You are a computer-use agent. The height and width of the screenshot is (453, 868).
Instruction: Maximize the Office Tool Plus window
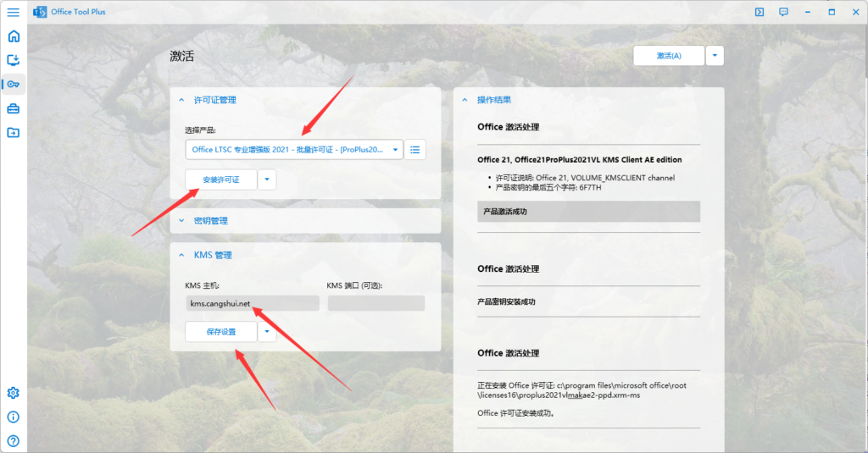pyautogui.click(x=832, y=12)
